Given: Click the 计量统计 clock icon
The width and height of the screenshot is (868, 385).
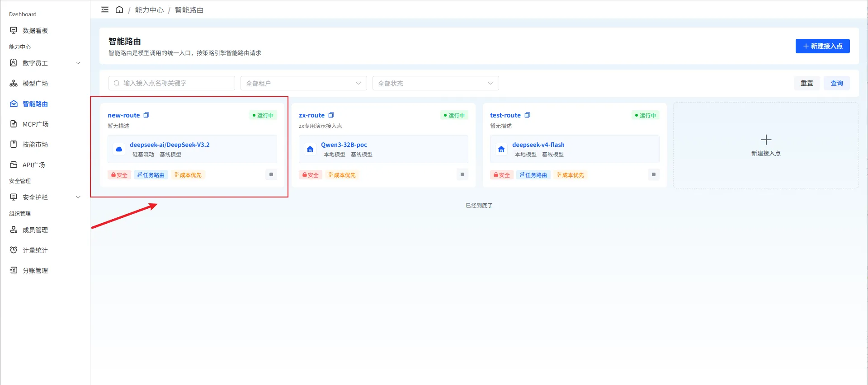Looking at the screenshot, I should coord(14,250).
